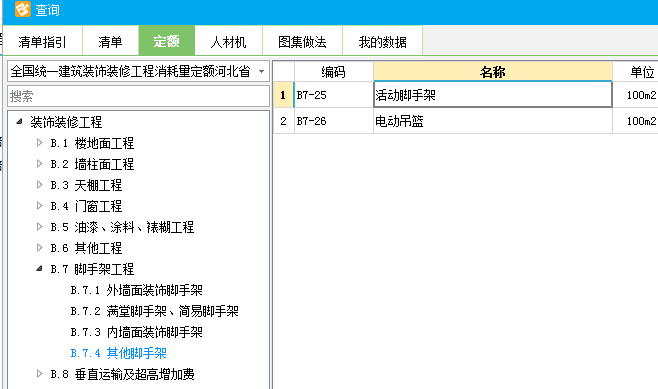This screenshot has height=389, width=658.
Task: Click the 编码 column header
Action: click(x=334, y=72)
